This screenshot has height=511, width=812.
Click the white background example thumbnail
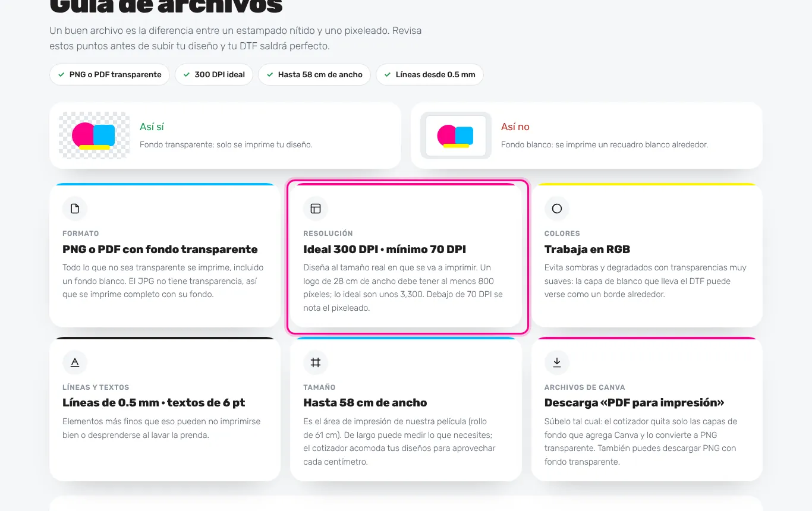click(456, 135)
